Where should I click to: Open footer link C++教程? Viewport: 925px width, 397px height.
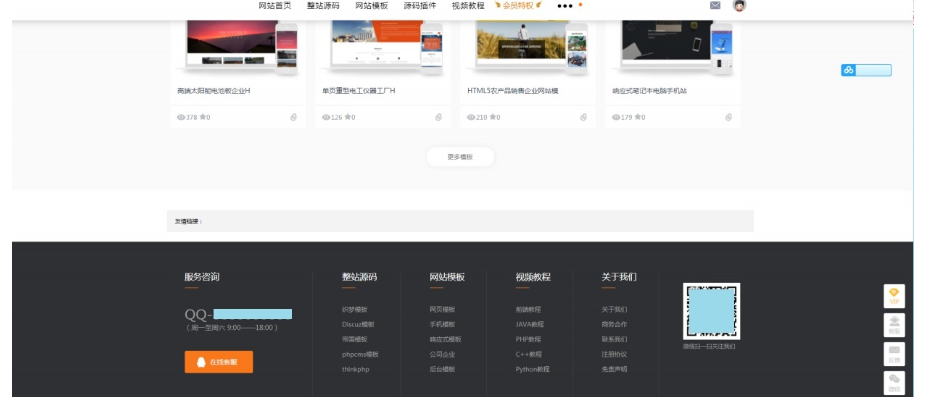click(529, 355)
